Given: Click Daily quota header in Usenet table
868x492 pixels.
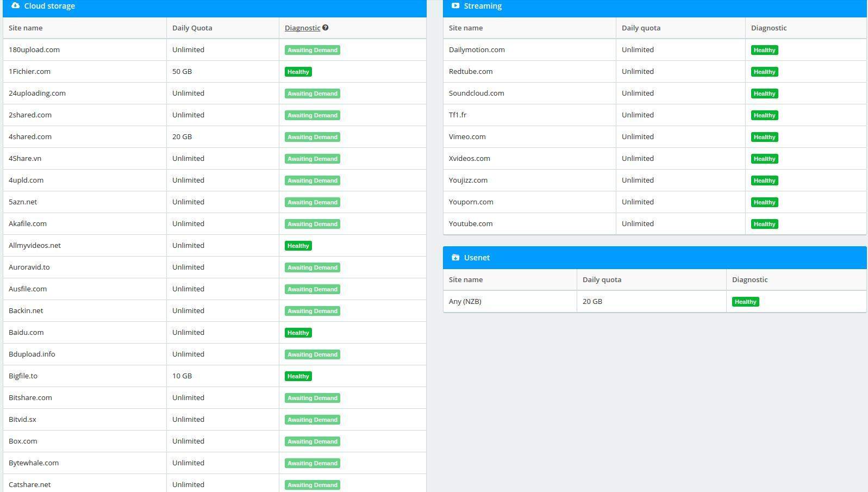Looking at the screenshot, I should pyautogui.click(x=602, y=279).
